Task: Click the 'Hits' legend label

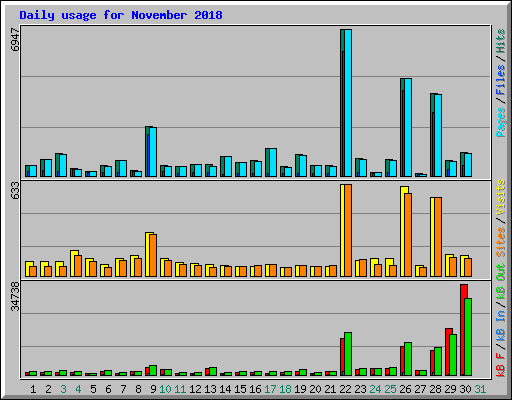Action: click(500, 41)
